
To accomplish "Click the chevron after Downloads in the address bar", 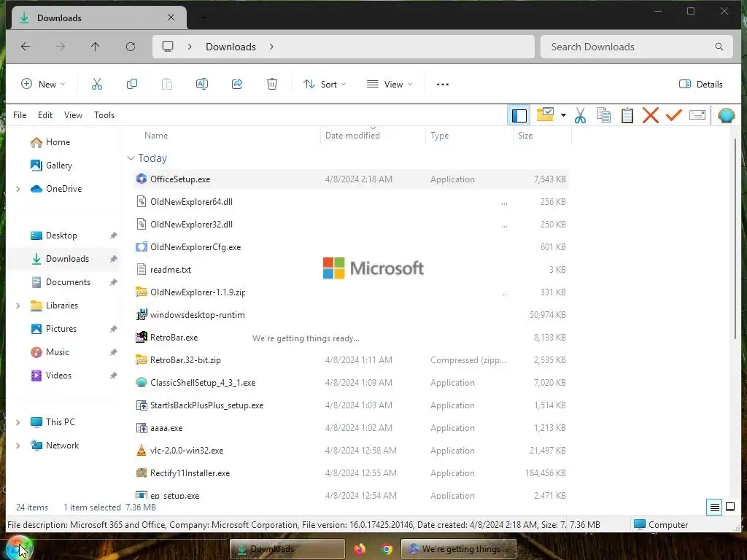I will pyautogui.click(x=271, y=47).
